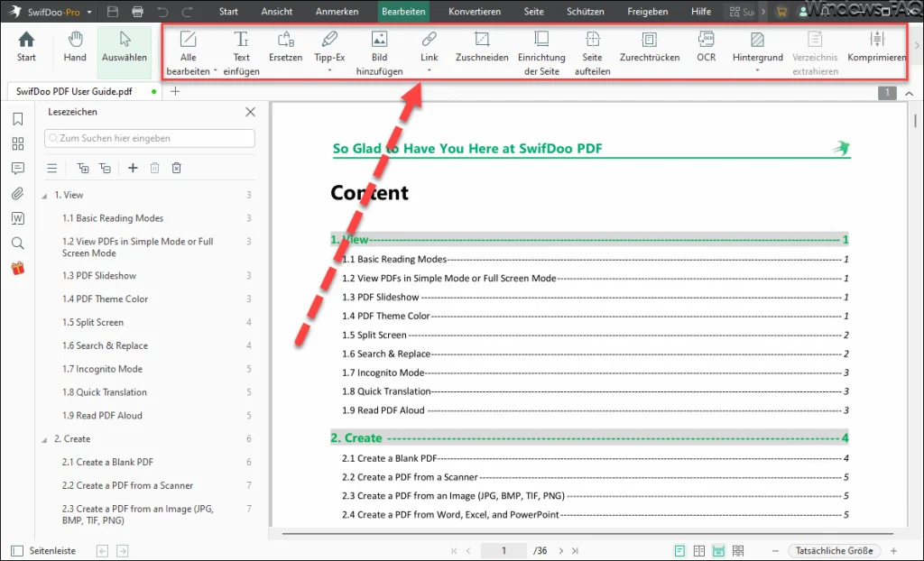Click the Link tool icon
This screenshot has height=561, width=924.
pyautogui.click(x=429, y=40)
